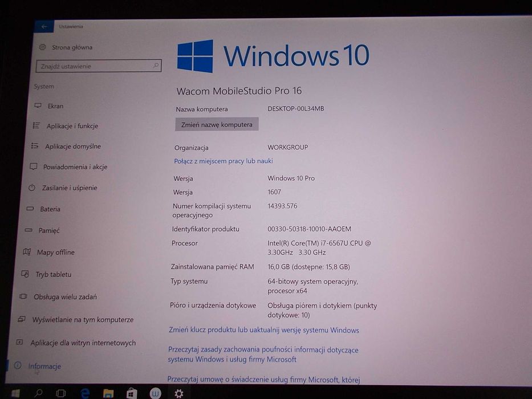Image resolution: width=532 pixels, height=399 pixels.
Task: Open Strona główna settings home
Action: 72,47
